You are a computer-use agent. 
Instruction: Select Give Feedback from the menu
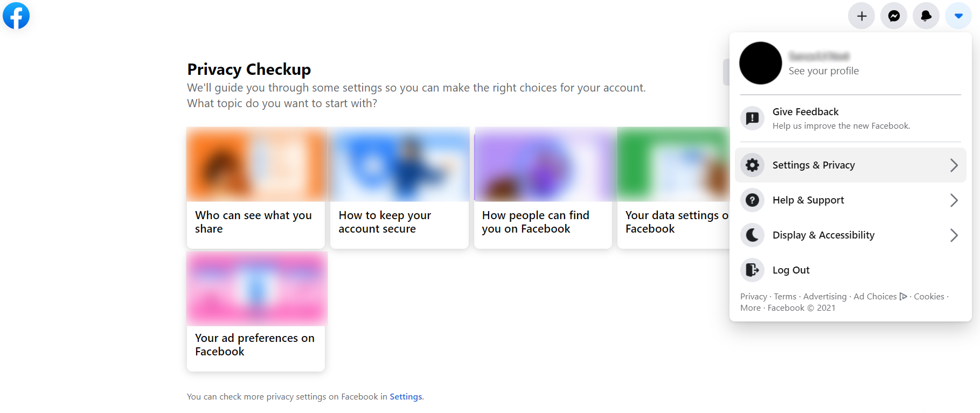[805, 111]
